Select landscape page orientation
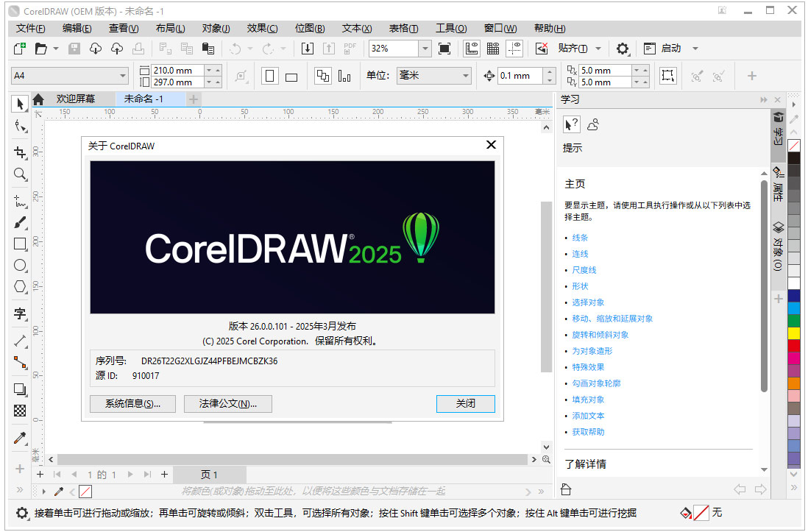Image resolution: width=808 pixels, height=532 pixels. 291,77
